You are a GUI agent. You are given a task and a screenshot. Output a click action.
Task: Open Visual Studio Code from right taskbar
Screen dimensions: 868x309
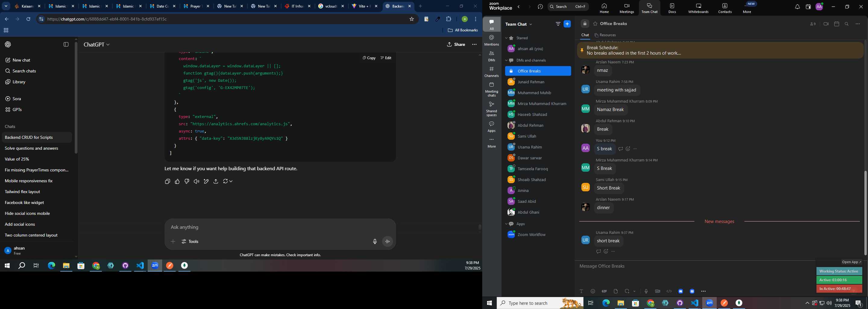coord(694,303)
